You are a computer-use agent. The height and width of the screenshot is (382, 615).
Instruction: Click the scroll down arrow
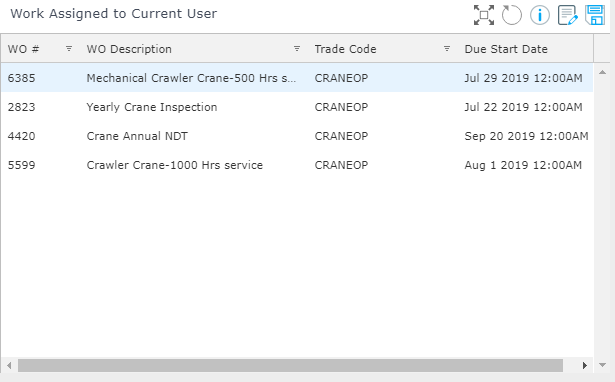pyautogui.click(x=602, y=365)
